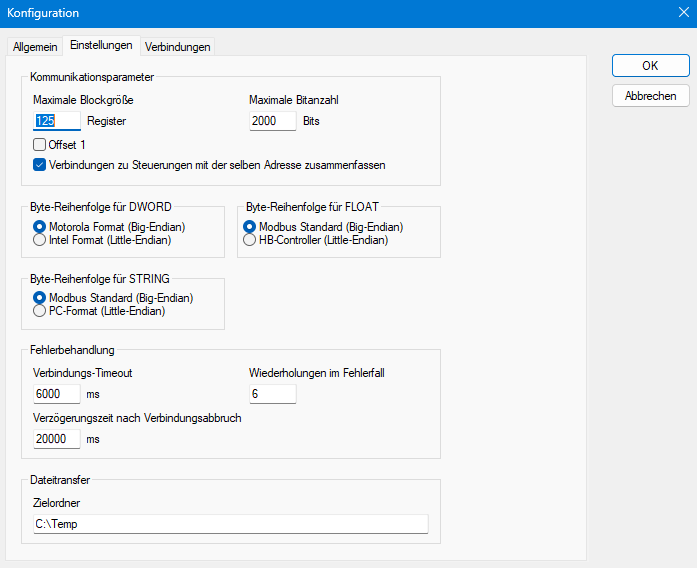
Task: Choose HB-Controller (Little-Endian) for FLOAT
Action: coord(250,240)
